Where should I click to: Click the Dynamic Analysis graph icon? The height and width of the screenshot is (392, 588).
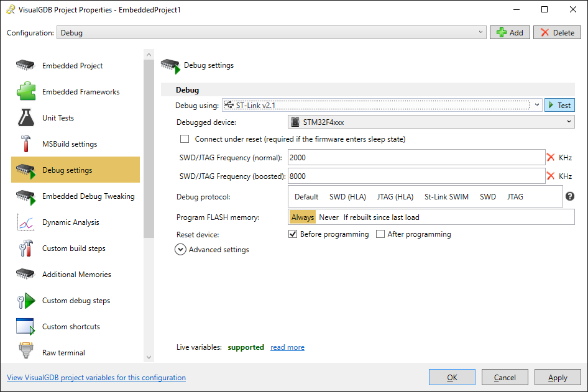click(x=25, y=222)
